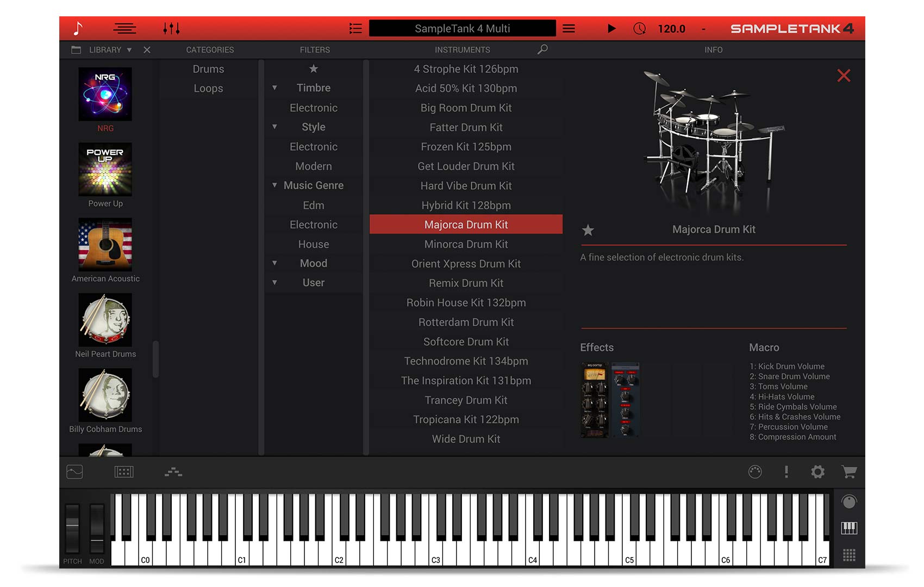Show the piano keyboard view icon
Screen dimensions: 924x587
tap(848, 528)
